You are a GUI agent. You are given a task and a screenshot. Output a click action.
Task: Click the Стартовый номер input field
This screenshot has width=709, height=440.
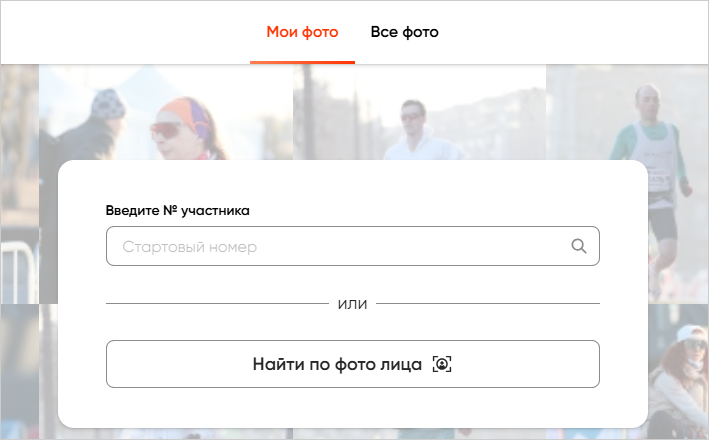[x=353, y=246]
